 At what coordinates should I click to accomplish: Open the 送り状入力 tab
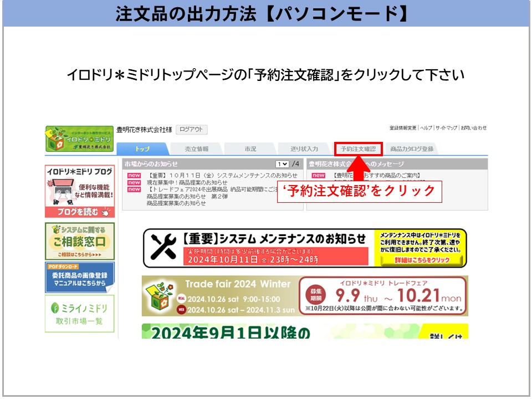[304, 149]
